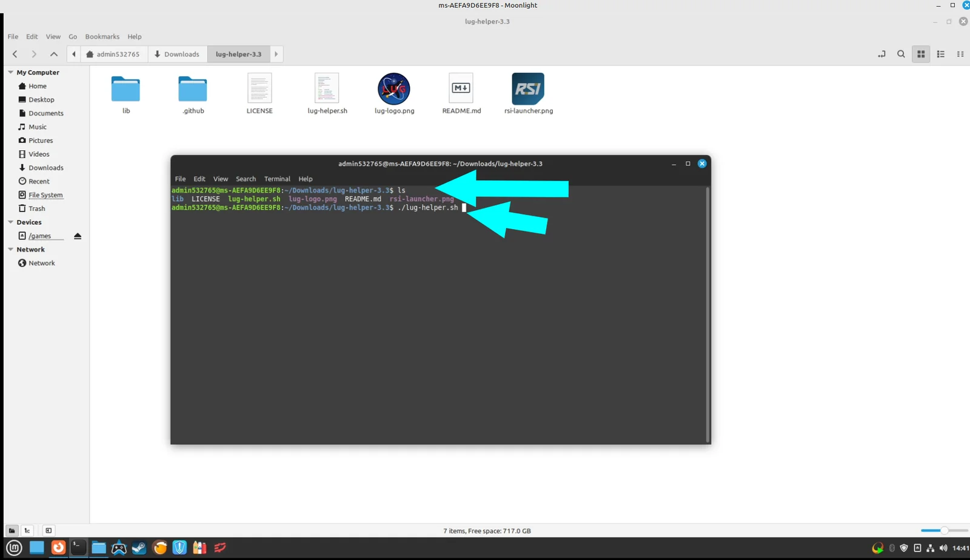Open File System in sidebar
This screenshot has width=970, height=560.
45,195
